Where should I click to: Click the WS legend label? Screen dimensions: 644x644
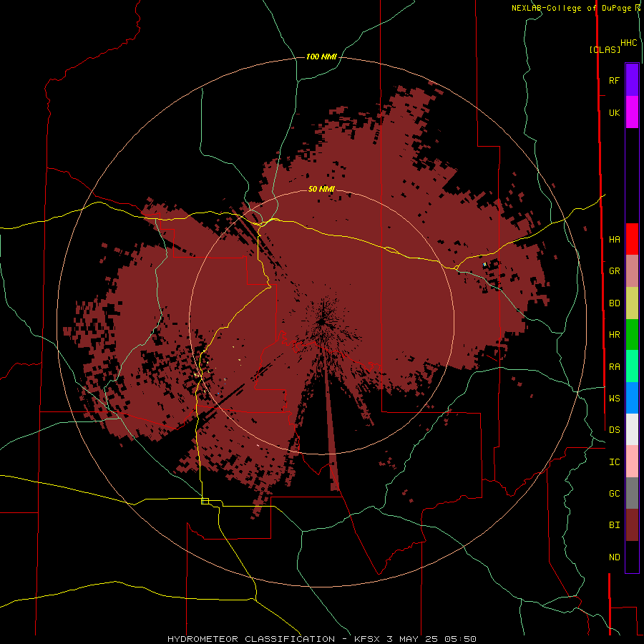pos(614,398)
